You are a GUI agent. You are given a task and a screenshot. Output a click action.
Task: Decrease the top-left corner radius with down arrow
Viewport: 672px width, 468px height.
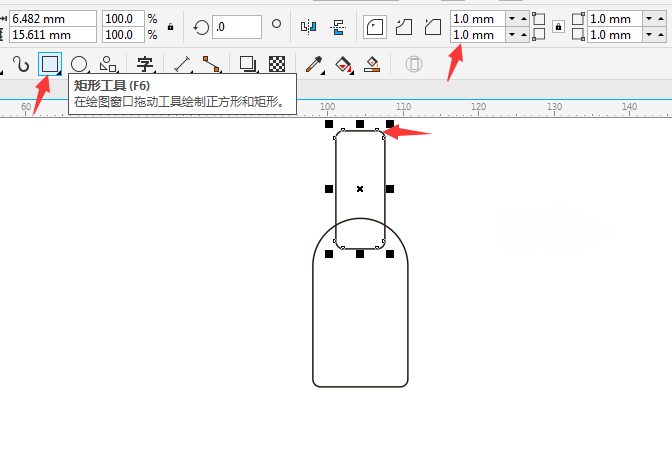tap(512, 19)
